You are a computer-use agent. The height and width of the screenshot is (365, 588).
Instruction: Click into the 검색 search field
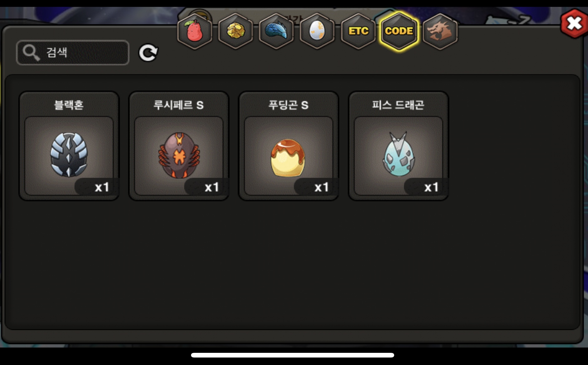(72, 52)
